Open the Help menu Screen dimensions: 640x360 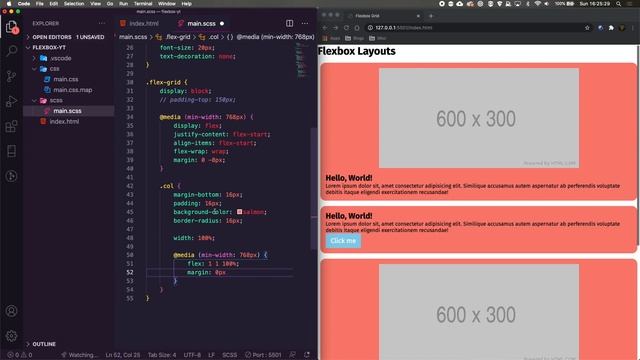[x=186, y=4]
